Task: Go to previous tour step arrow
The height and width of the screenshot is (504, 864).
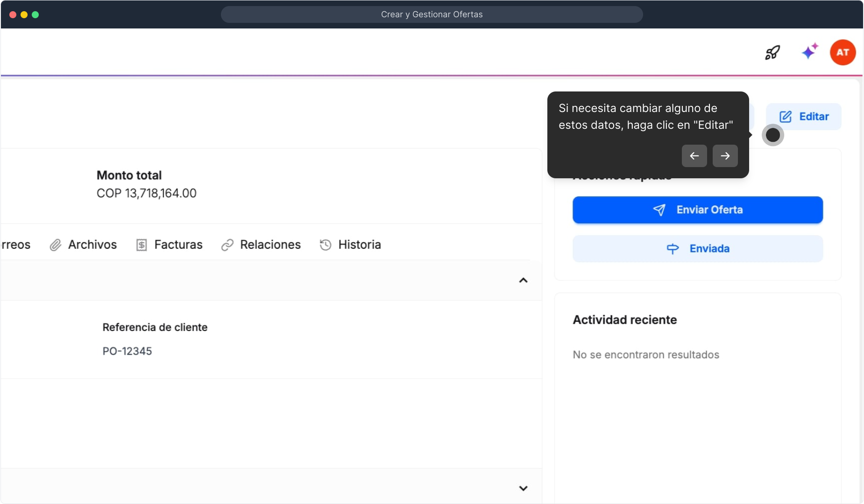Action: coord(694,156)
